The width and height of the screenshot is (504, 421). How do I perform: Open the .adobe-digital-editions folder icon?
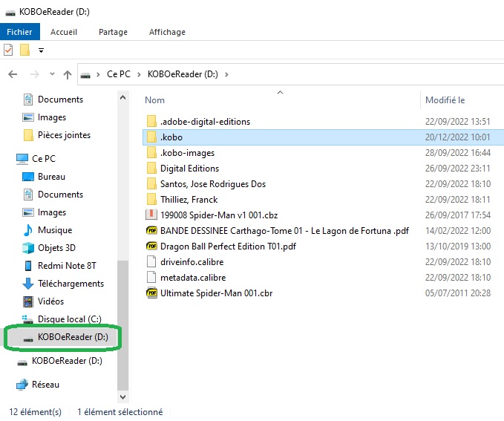151,122
